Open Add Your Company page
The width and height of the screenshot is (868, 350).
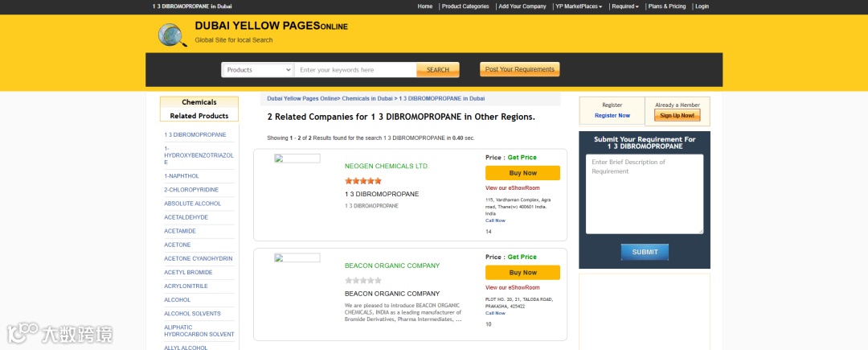[x=522, y=6]
